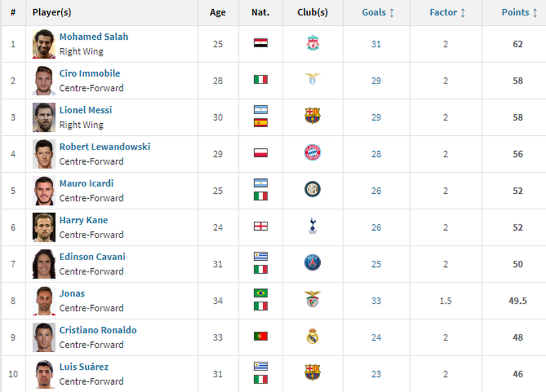Click the Bayern Munich club crest
546x392 pixels.
click(x=312, y=153)
